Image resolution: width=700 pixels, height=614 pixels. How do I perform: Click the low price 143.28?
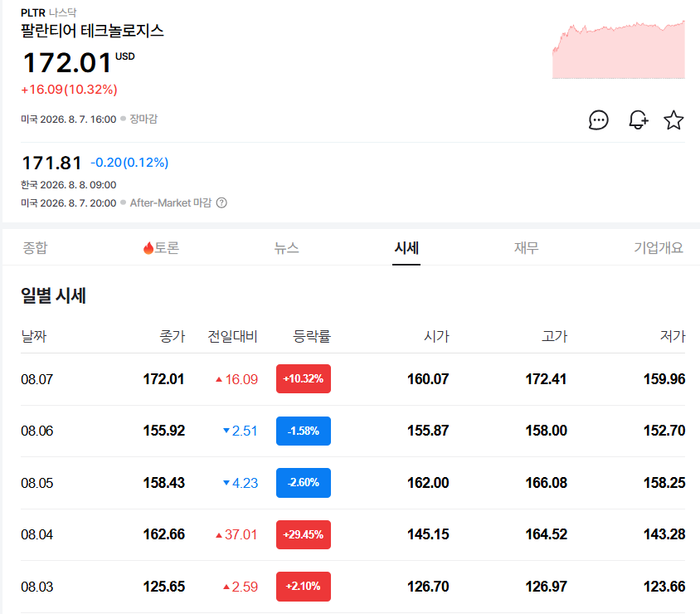tap(664, 534)
